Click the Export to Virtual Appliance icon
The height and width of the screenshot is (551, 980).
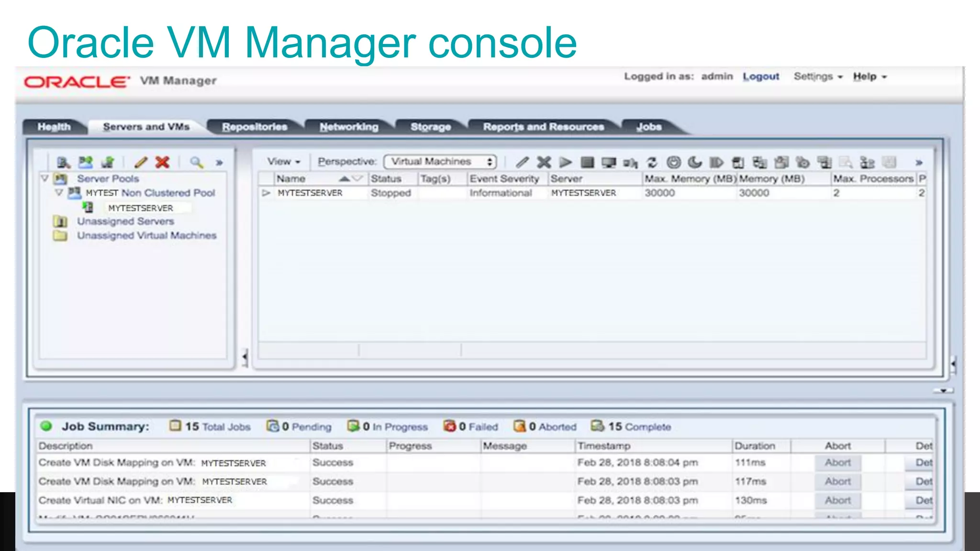click(781, 162)
